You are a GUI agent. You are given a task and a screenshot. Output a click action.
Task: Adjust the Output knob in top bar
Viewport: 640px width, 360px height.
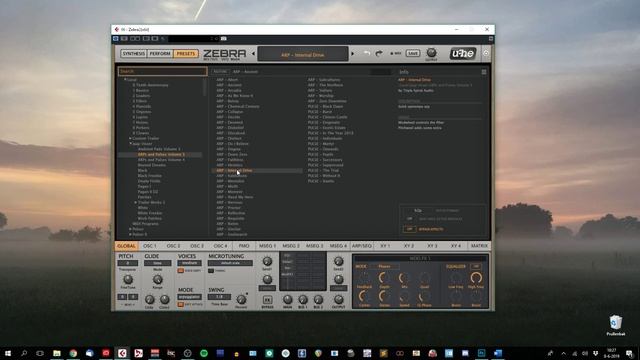click(x=431, y=52)
